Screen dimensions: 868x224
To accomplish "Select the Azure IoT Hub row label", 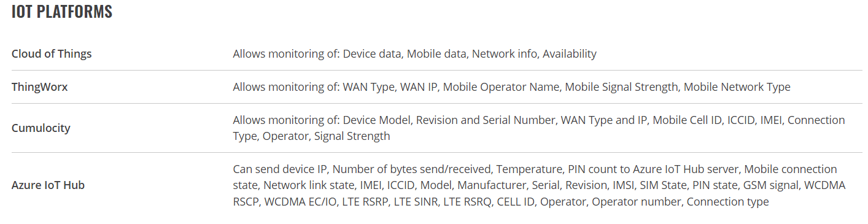I will pyautogui.click(x=48, y=185).
